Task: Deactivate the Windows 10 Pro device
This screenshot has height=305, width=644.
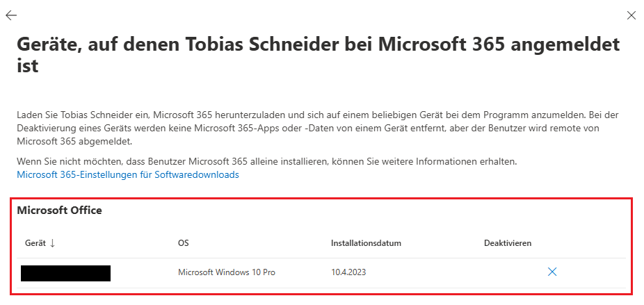Action: [x=552, y=272]
